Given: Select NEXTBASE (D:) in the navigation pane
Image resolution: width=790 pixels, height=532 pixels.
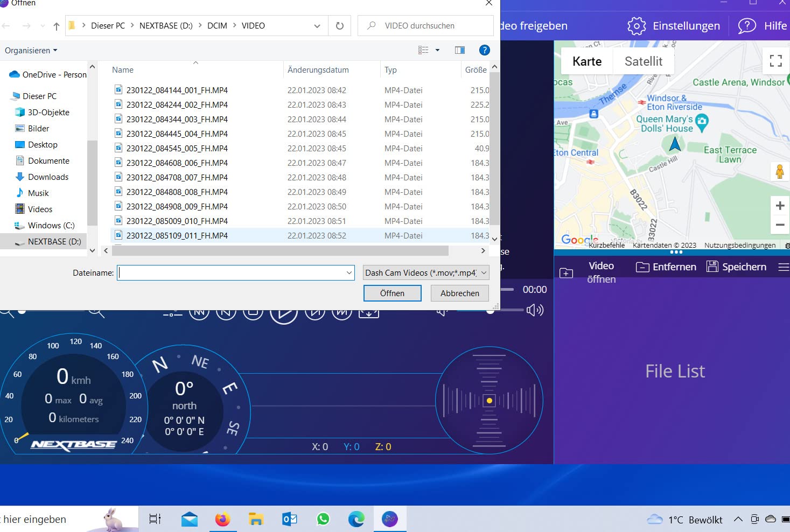Looking at the screenshot, I should (x=54, y=242).
